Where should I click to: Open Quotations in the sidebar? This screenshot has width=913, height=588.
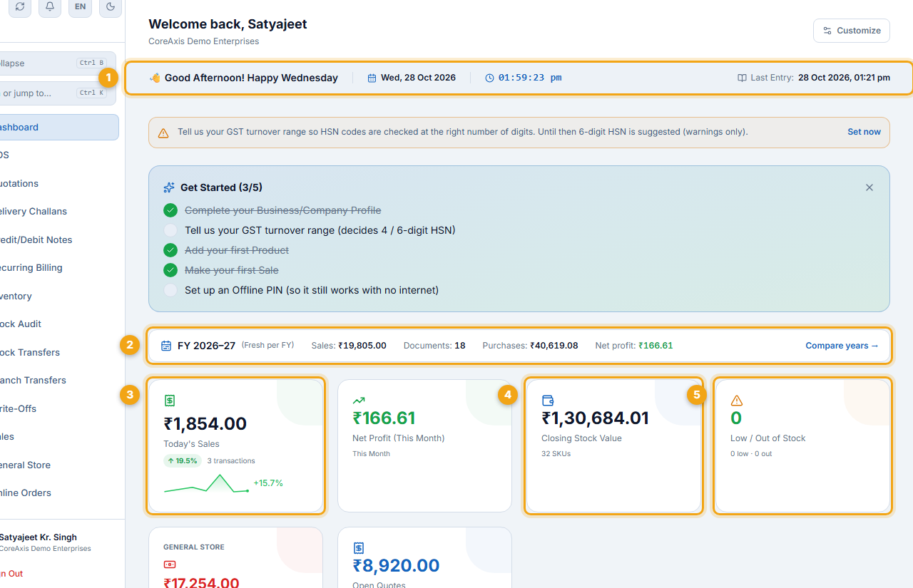pos(59,183)
